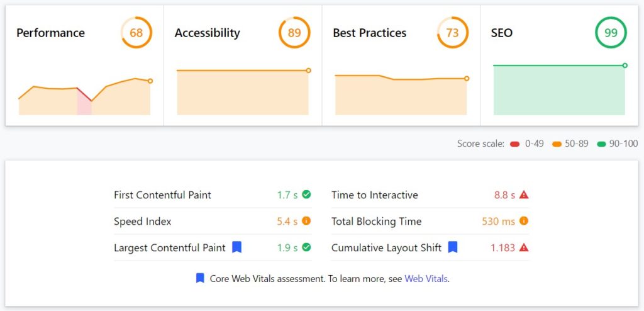This screenshot has height=311, width=644.
Task: Select the Time to Interactive metric label
Action: [375, 195]
